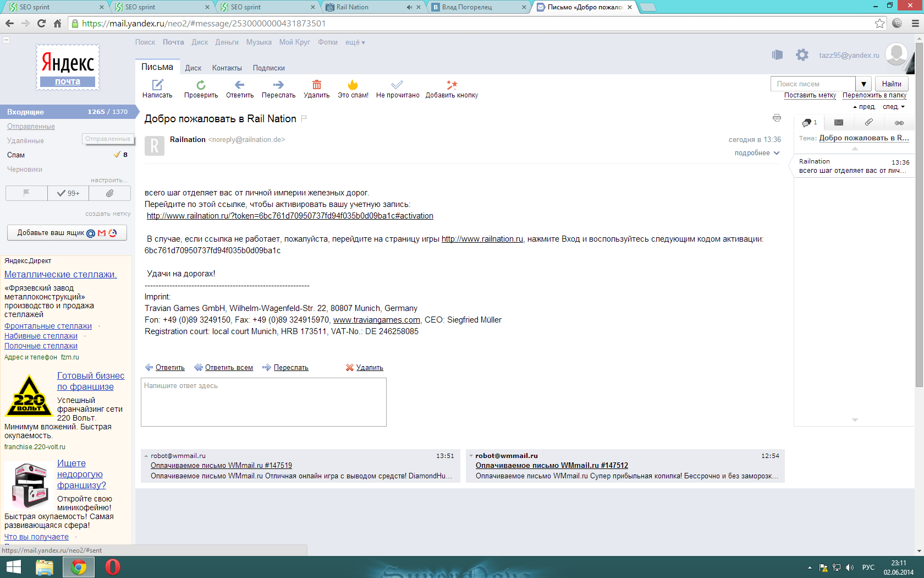Show links chain tab in right panel
Image resolution: width=924 pixels, height=578 pixels.
899,122
